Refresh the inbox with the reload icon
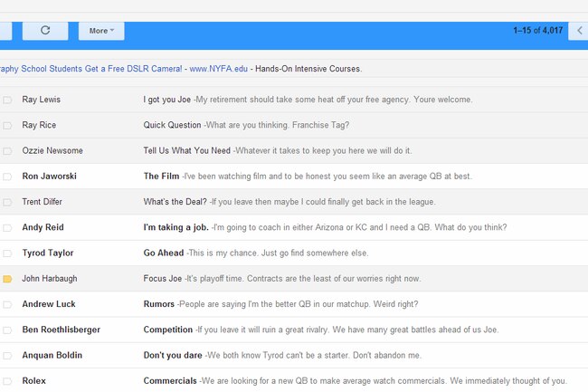 45,31
